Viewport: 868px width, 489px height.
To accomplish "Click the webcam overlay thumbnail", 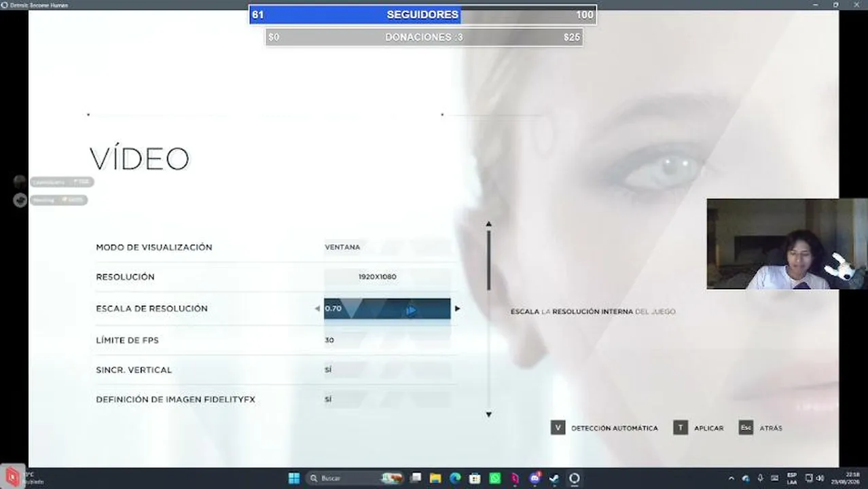I will [x=786, y=244].
